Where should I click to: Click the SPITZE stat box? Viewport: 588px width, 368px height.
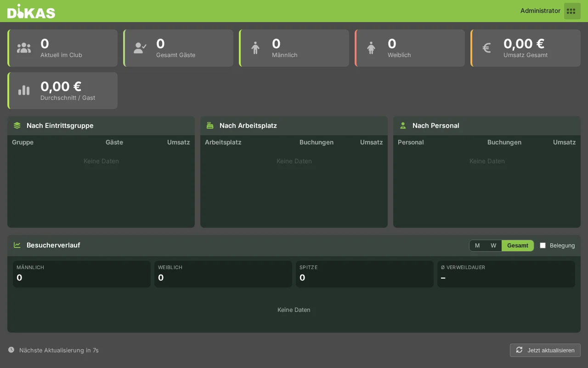pos(365,274)
